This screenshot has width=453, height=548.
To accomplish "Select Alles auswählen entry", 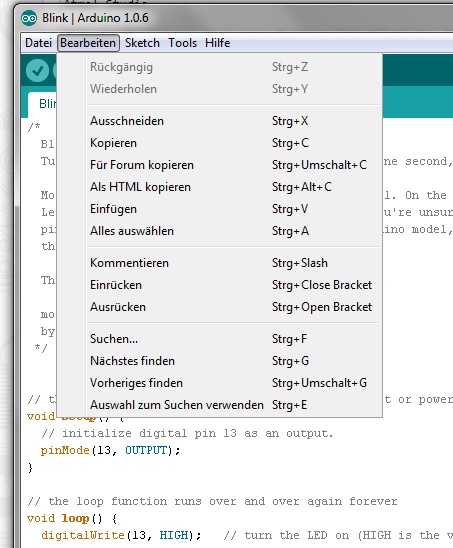I will click(233, 231).
